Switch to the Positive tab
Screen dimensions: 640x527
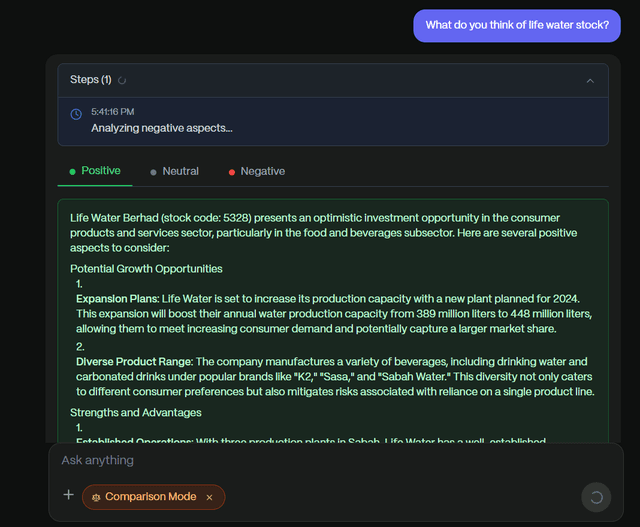coord(95,171)
